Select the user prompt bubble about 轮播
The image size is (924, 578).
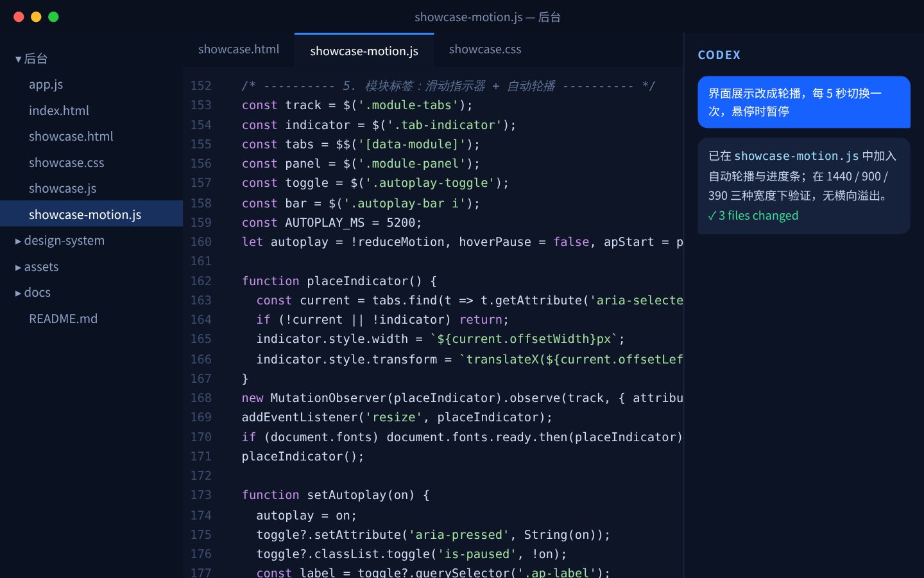tap(804, 102)
